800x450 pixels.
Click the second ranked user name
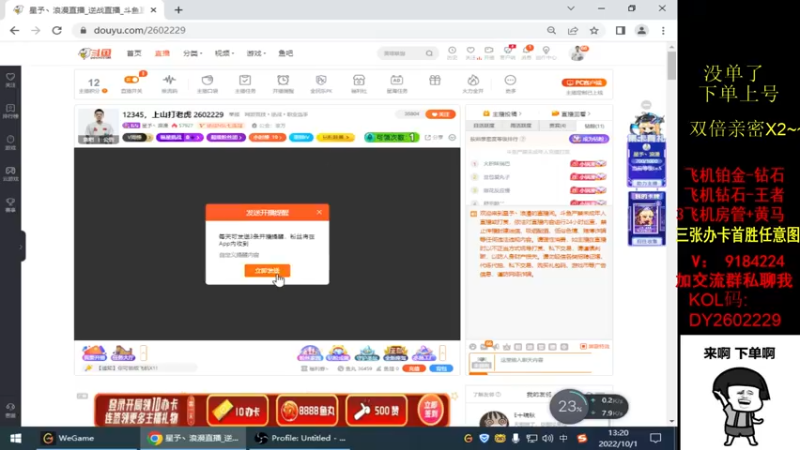pyautogui.click(x=496, y=177)
